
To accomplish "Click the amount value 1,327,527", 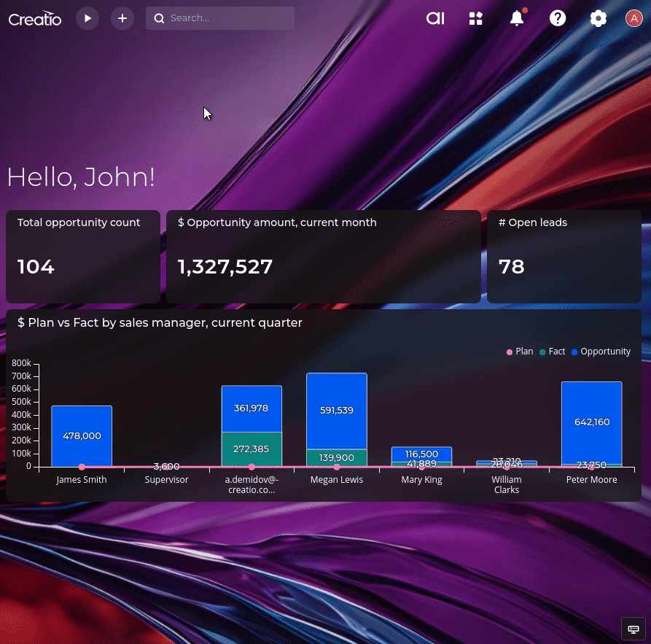I will point(225,267).
